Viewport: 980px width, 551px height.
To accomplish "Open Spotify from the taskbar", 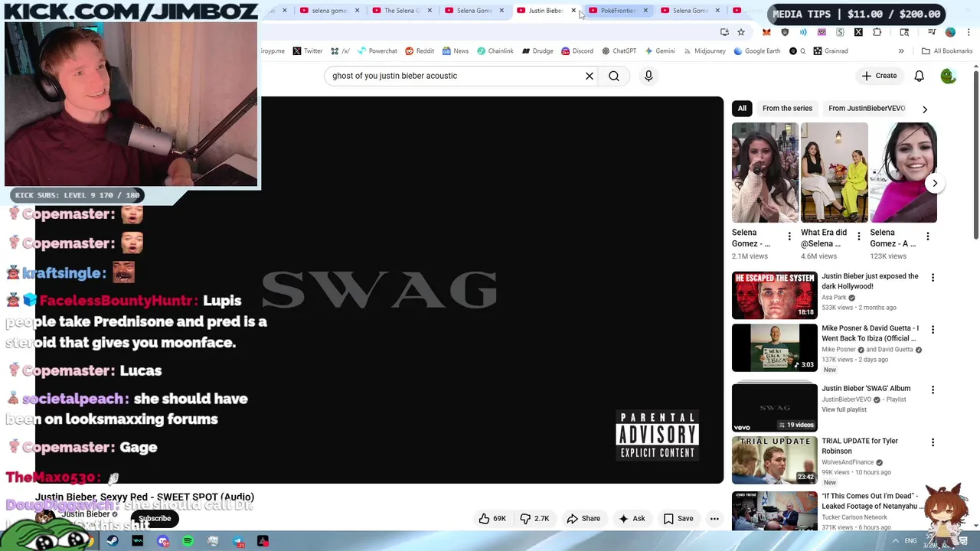I will [x=188, y=541].
